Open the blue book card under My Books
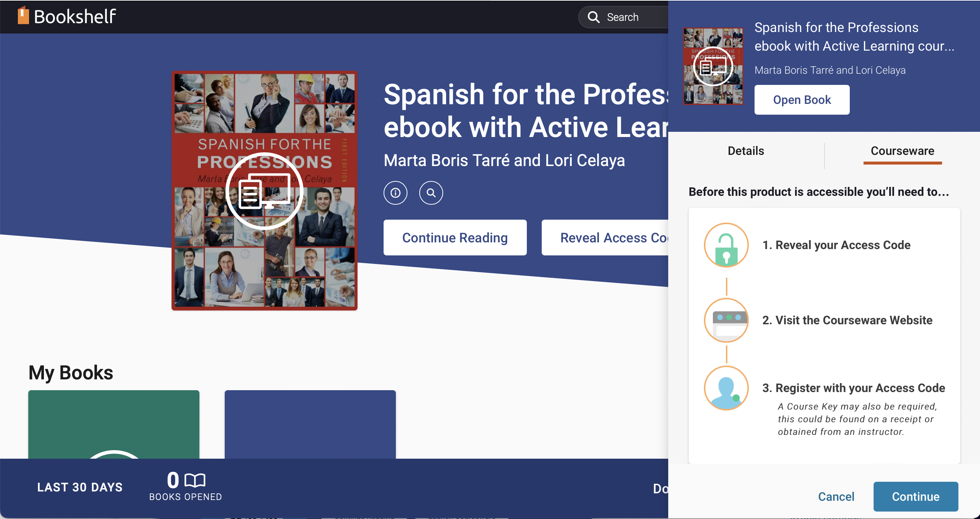 click(310, 424)
